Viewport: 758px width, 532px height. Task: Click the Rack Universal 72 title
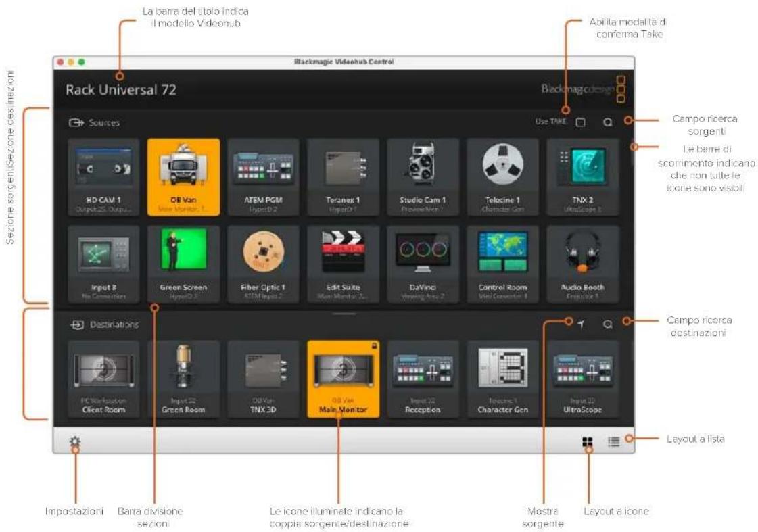click(x=121, y=90)
